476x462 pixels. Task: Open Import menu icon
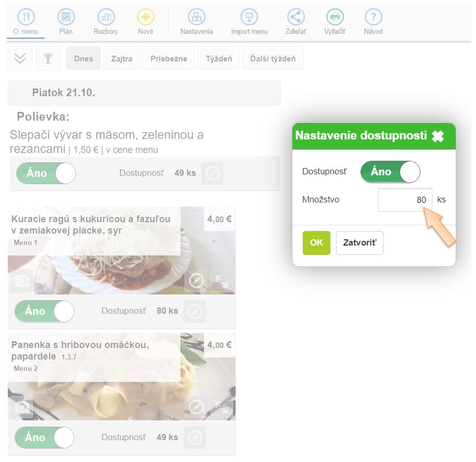249,17
